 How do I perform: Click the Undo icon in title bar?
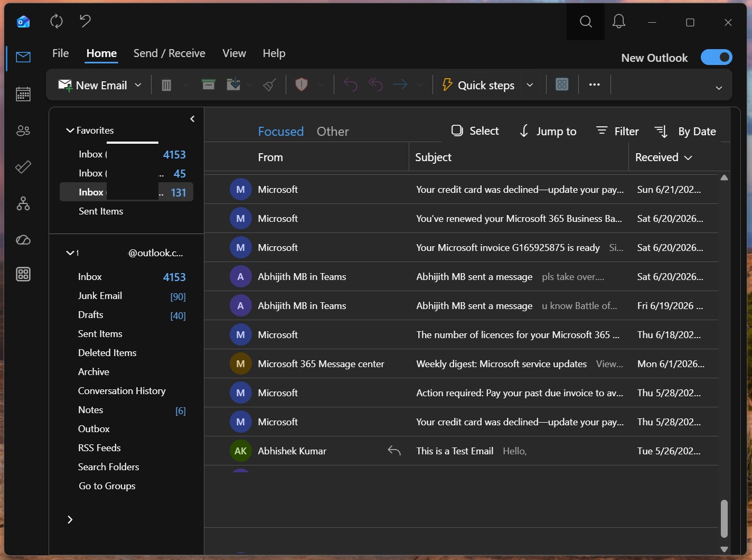pos(85,21)
